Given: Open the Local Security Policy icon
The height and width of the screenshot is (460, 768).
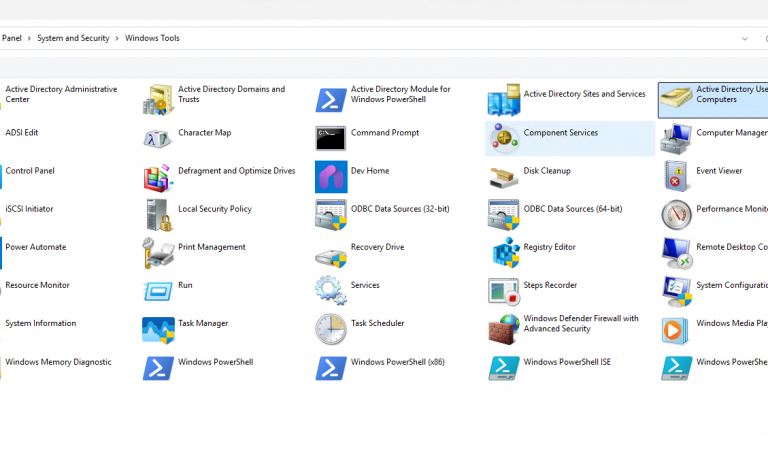Looking at the screenshot, I should point(159,215).
